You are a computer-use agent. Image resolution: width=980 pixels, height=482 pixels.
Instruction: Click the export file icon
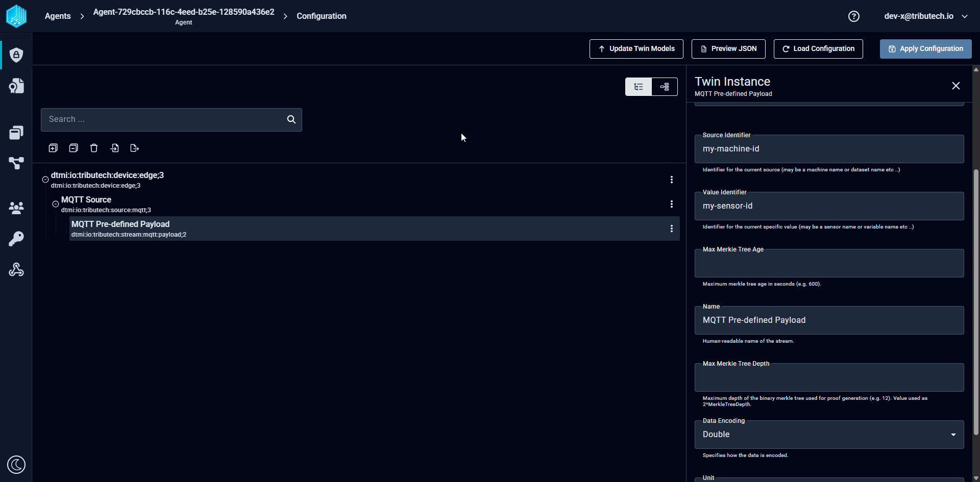(x=135, y=148)
